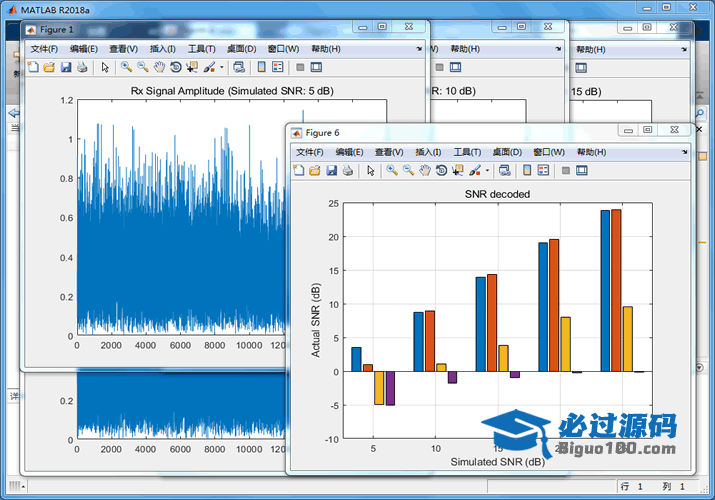
Task: Select Data Cursor tool in Figure 1 toolbar
Action: tap(192, 67)
